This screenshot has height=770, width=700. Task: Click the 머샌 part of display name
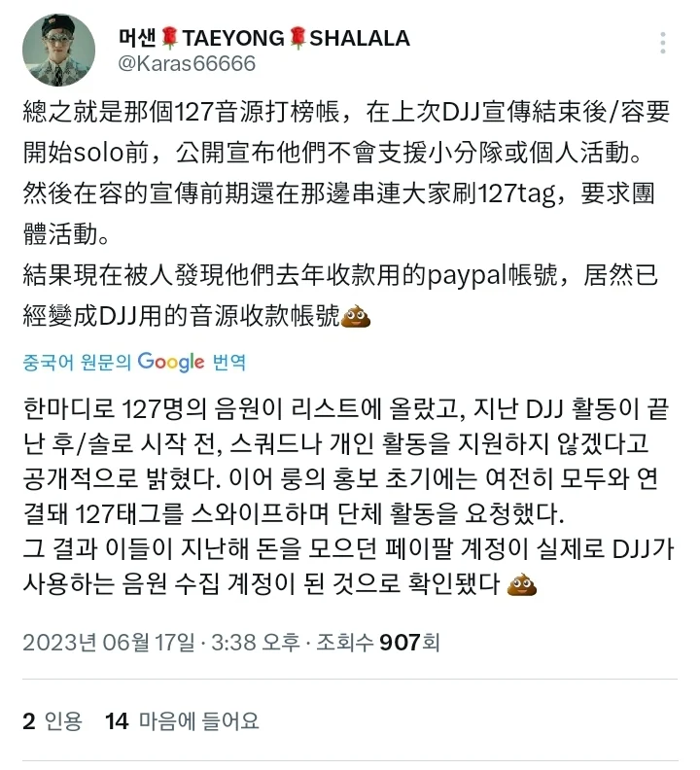tap(137, 38)
